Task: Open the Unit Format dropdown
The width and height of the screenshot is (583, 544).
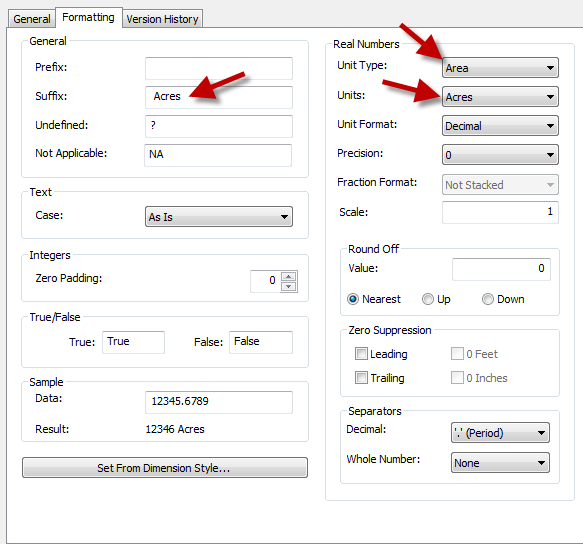Action: coord(500,126)
